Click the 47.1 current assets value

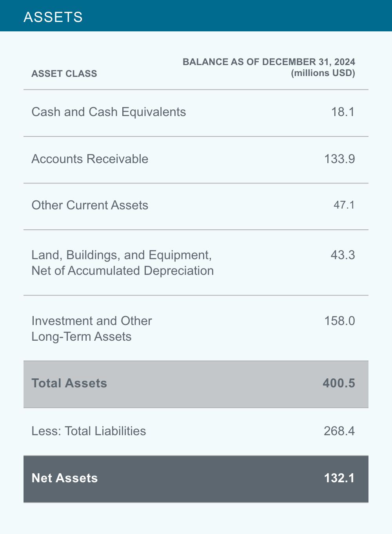point(344,205)
